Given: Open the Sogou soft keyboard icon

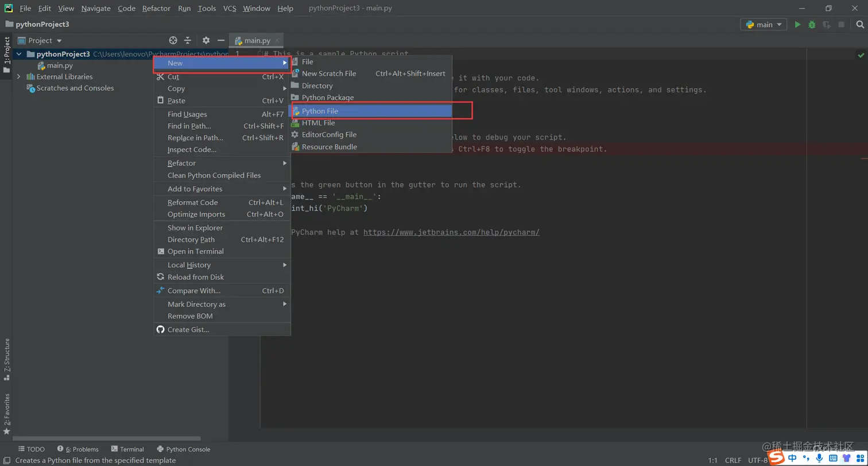Looking at the screenshot, I should (x=833, y=458).
